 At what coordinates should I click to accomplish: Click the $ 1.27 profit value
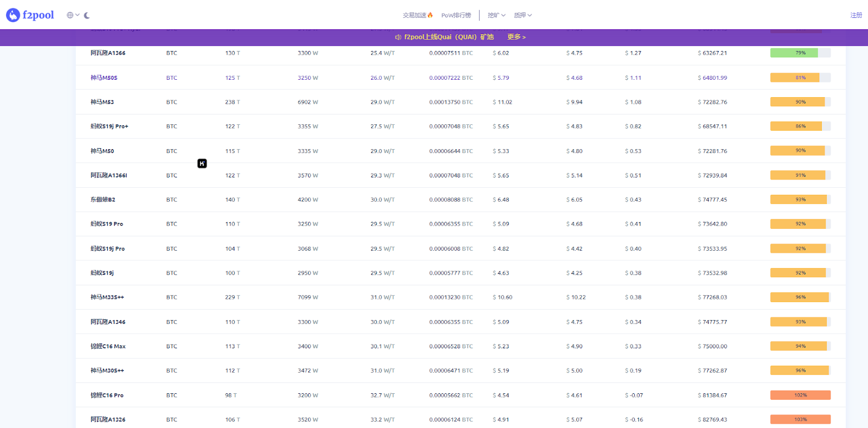pos(633,53)
